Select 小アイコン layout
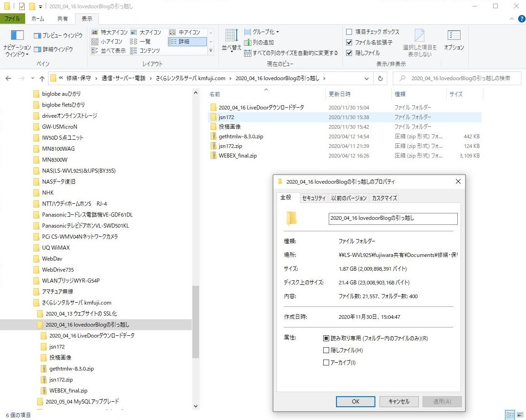Image resolution: width=526 pixels, height=420 pixels. coord(107,41)
